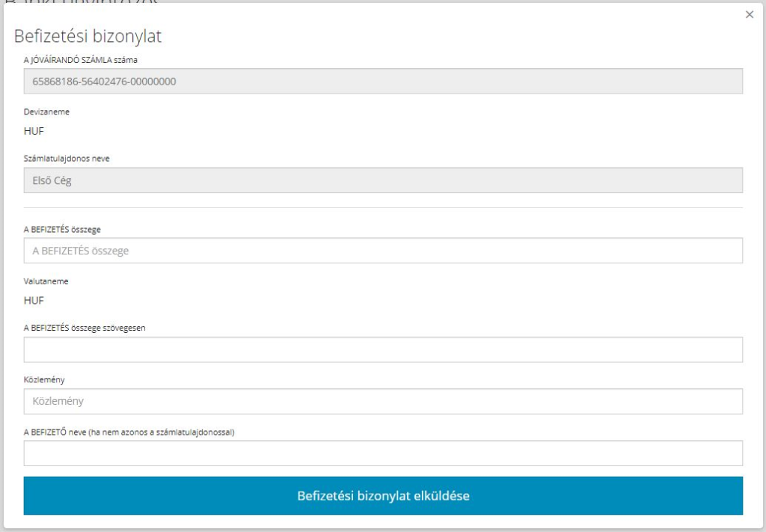
Task: Focus the A BEFIZETÉS összege amount field
Action: click(383, 251)
